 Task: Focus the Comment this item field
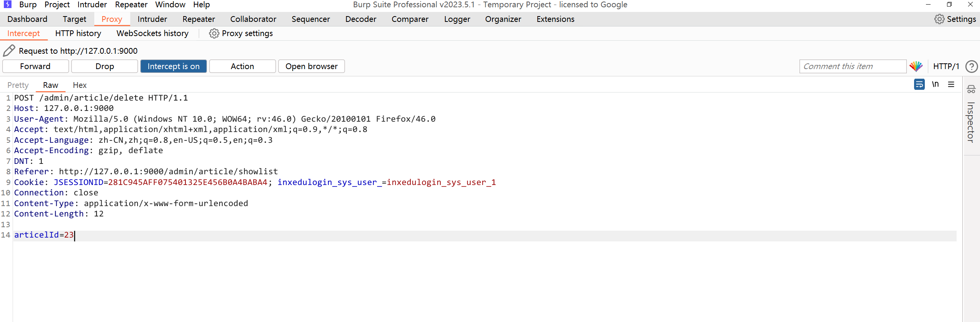pyautogui.click(x=853, y=66)
